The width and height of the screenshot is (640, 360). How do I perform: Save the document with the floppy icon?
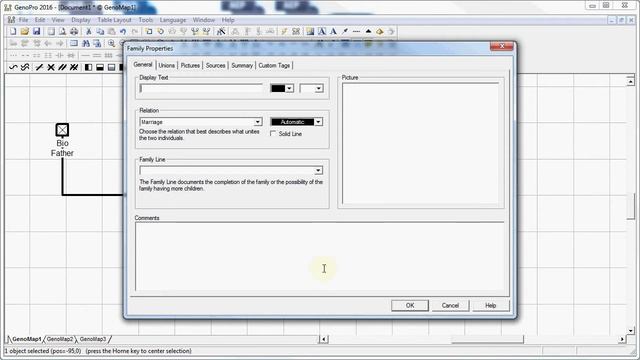36,31
